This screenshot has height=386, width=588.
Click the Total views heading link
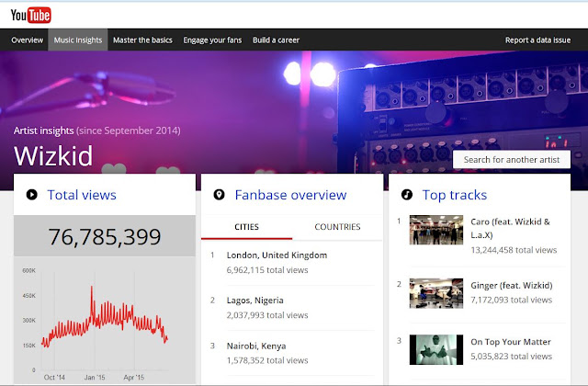pyautogui.click(x=82, y=195)
